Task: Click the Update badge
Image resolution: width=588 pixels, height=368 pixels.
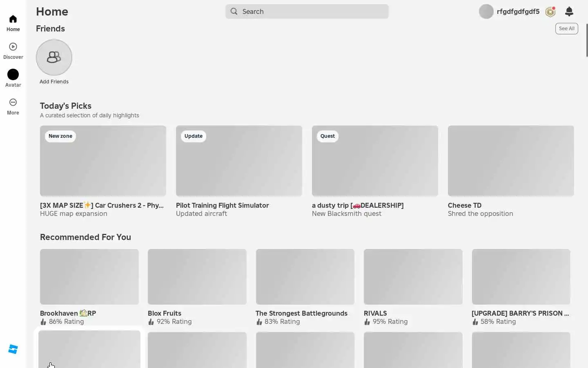Action: [194, 136]
